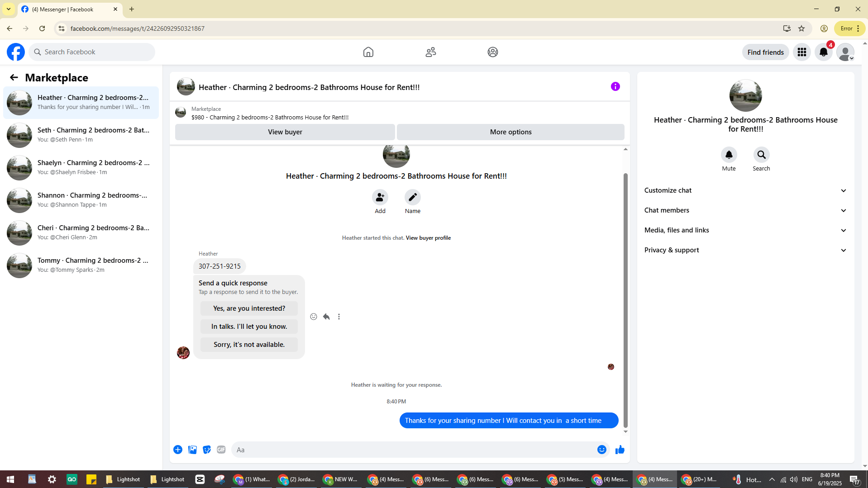Send 'Sorry, it's not available.' response
Viewport: 868px width, 488px height.
(249, 345)
